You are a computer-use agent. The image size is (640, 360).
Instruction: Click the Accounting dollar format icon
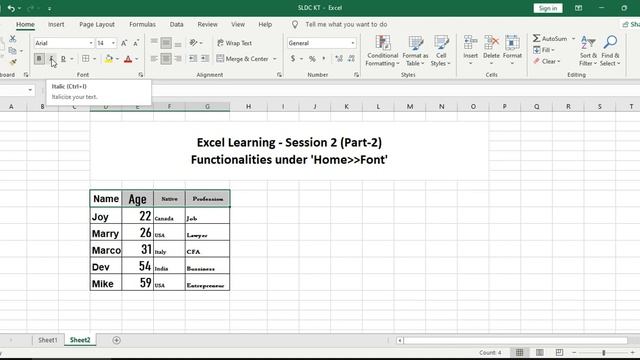pyautogui.click(x=293, y=59)
